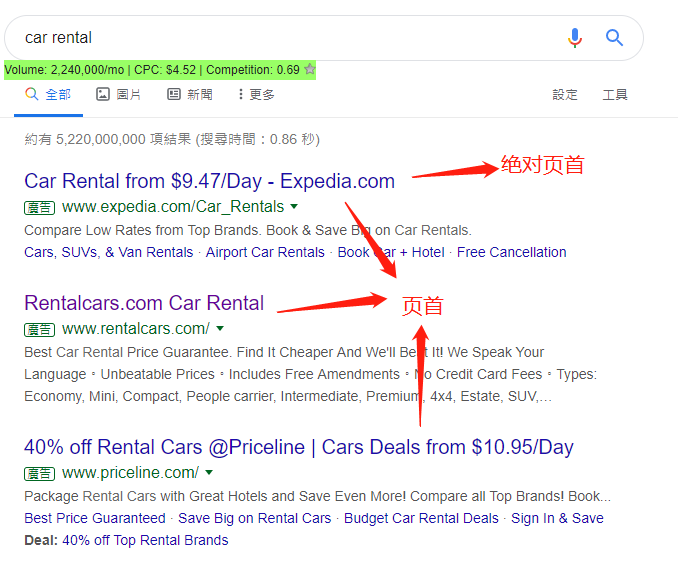Expand the arrow beside www.expedia.com/Car_Rentals
The height and width of the screenshot is (572, 678).
click(x=294, y=207)
